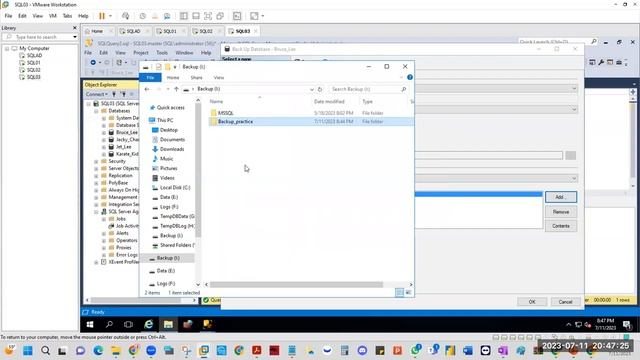Image resolution: width=640 pixels, height=360 pixels.
Task: Open Word from the host taskbar
Action: [468, 351]
